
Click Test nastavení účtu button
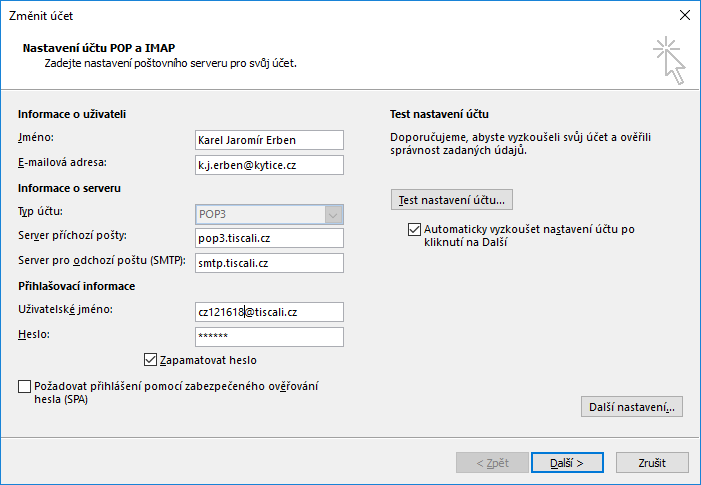pyautogui.click(x=452, y=200)
